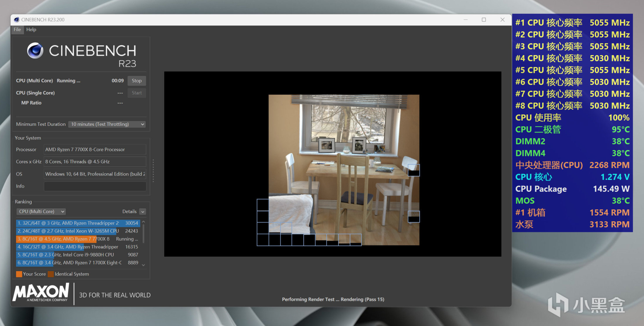This screenshot has width=644, height=326.
Task: Minimize the Cinebench window
Action: pyautogui.click(x=466, y=20)
